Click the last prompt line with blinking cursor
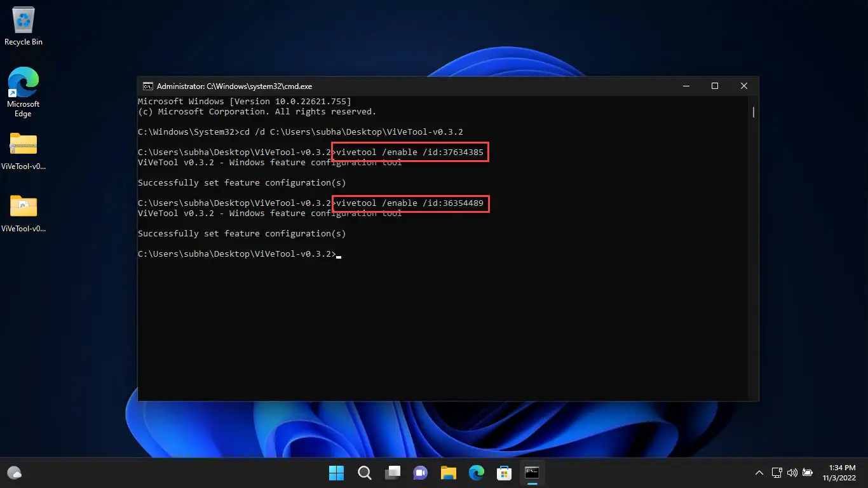Screen dimensions: 868x488 tap(240, 254)
